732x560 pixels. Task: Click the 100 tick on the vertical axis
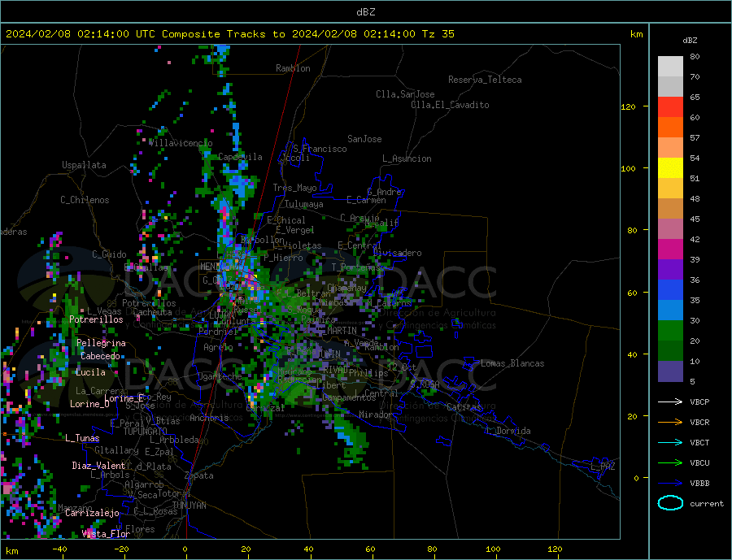coord(629,168)
